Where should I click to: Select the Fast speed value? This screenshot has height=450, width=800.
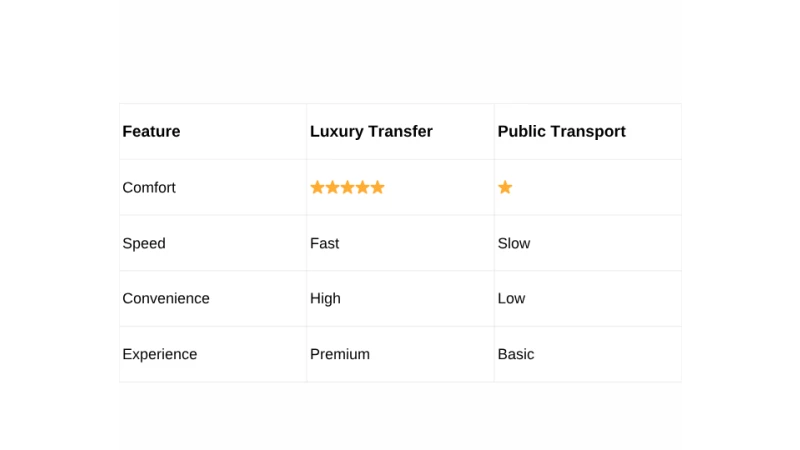[x=324, y=243]
